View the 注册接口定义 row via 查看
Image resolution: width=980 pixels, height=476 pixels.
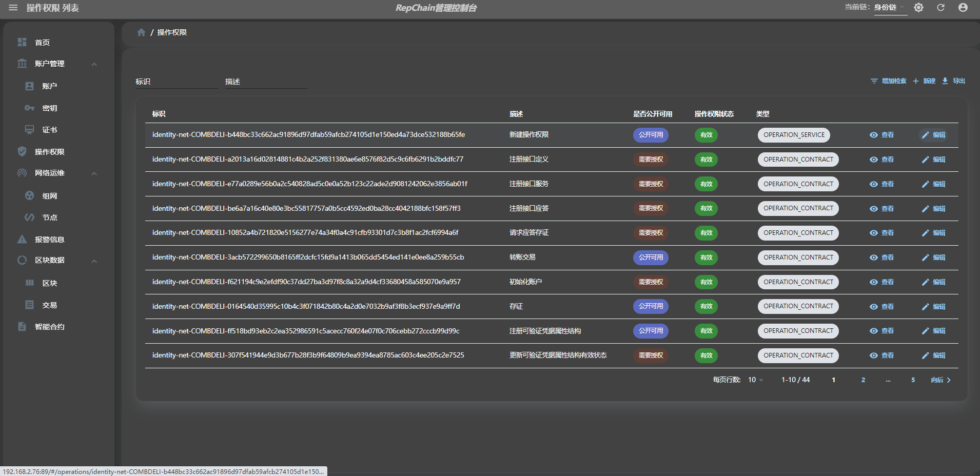pyautogui.click(x=882, y=160)
